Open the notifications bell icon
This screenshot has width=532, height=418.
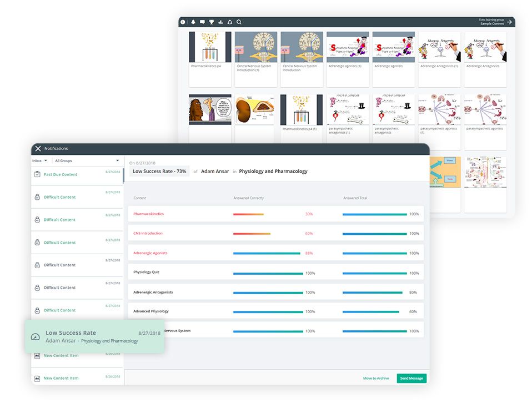[193, 22]
